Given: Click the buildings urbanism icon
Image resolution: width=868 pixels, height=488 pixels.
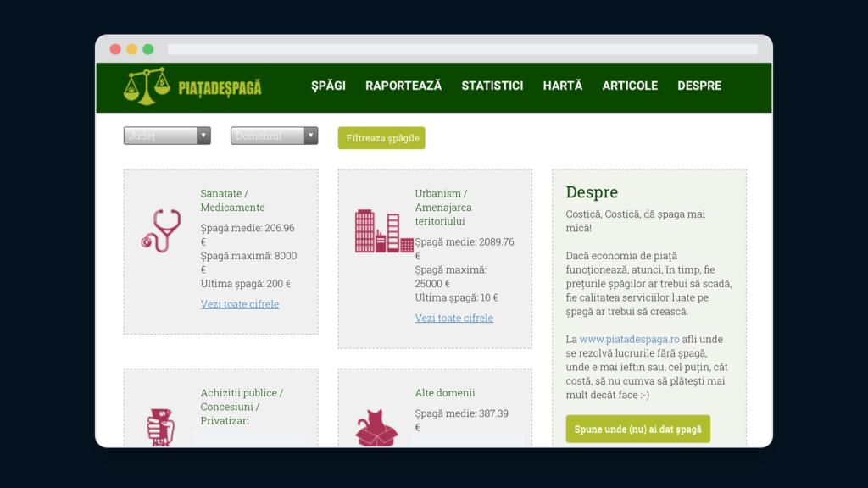Looking at the screenshot, I should (x=384, y=231).
